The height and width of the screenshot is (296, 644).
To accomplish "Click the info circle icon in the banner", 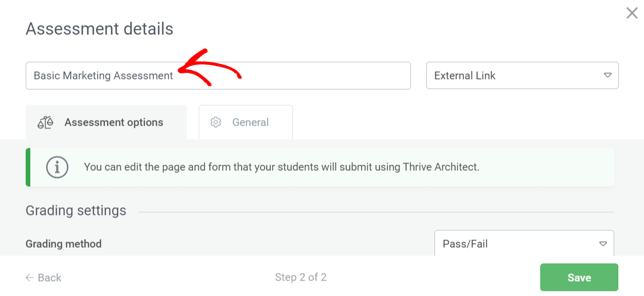I will click(x=57, y=167).
